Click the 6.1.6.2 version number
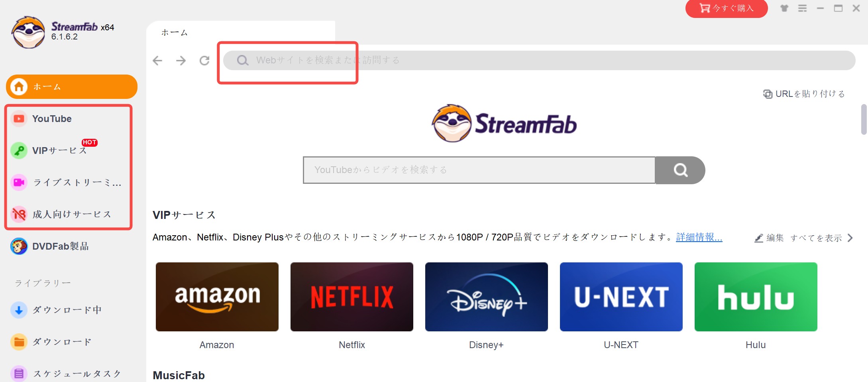The image size is (868, 382). [65, 37]
